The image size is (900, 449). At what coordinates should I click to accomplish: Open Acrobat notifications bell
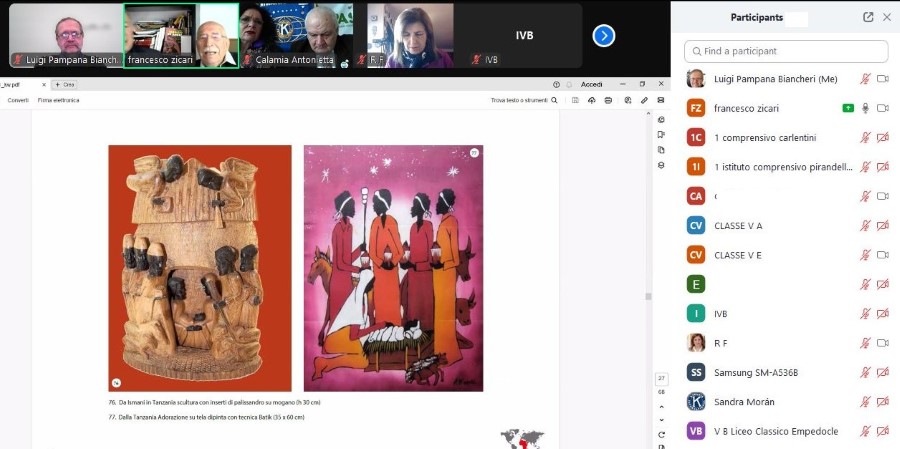point(569,84)
